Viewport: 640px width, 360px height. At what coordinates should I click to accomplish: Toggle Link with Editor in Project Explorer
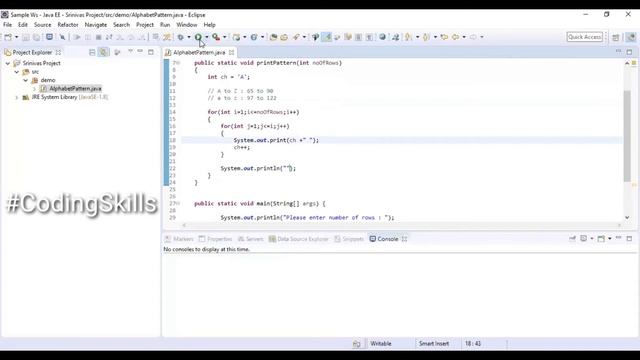104,52
